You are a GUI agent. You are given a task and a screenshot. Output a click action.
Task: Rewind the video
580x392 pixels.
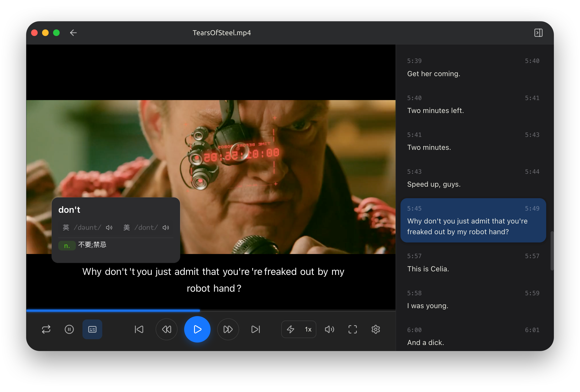coord(167,329)
